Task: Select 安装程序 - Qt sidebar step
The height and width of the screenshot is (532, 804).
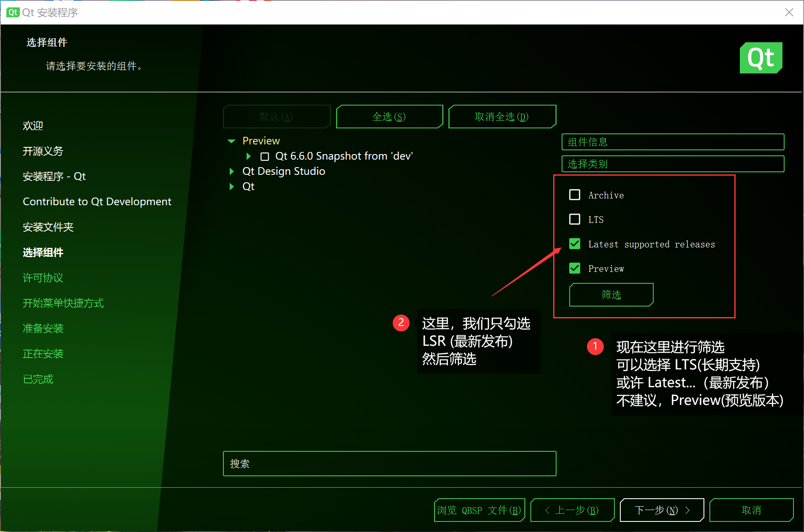Action: click(x=54, y=176)
